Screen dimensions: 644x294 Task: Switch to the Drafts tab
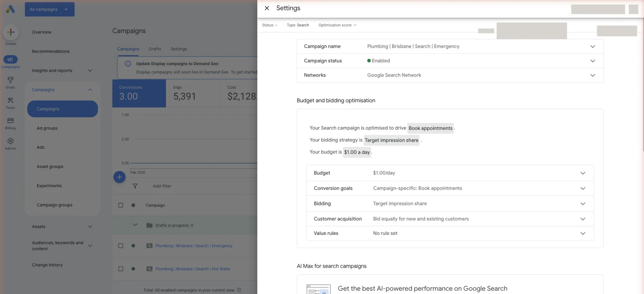(x=155, y=49)
